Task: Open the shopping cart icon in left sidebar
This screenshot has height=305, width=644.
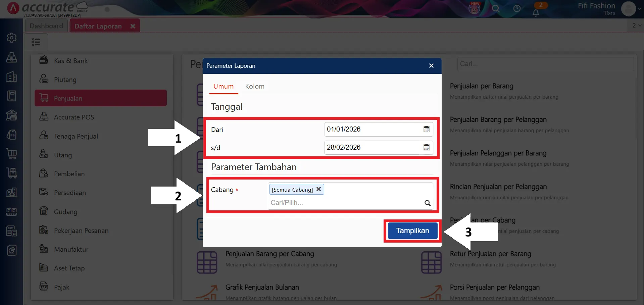Action: click(x=12, y=154)
